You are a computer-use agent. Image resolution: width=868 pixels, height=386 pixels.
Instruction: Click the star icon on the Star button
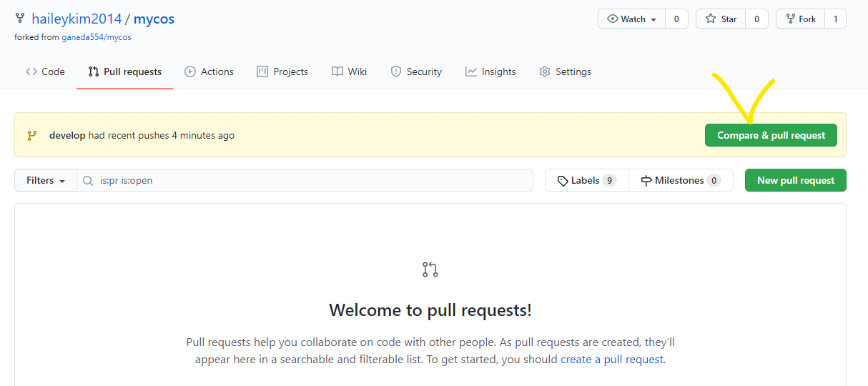pyautogui.click(x=711, y=19)
